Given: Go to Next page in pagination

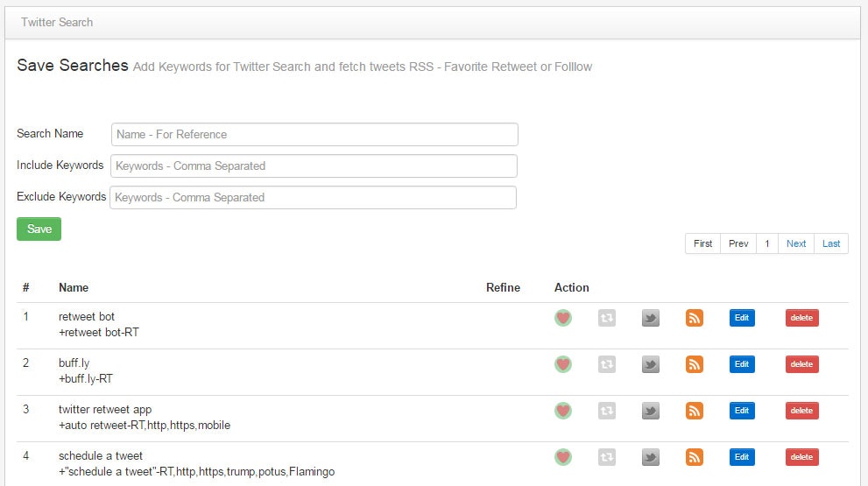Looking at the screenshot, I should coord(796,243).
